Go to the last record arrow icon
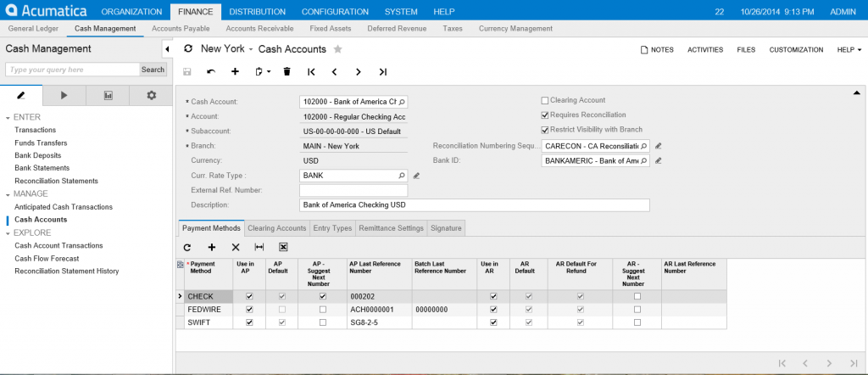 coord(383,72)
